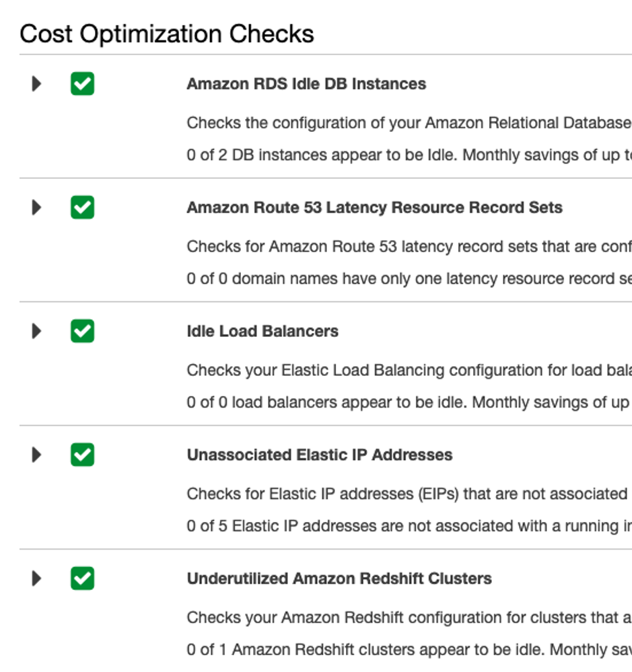Expand the Unassociated Elastic IP Addresses check
632x672 pixels.
(36, 455)
